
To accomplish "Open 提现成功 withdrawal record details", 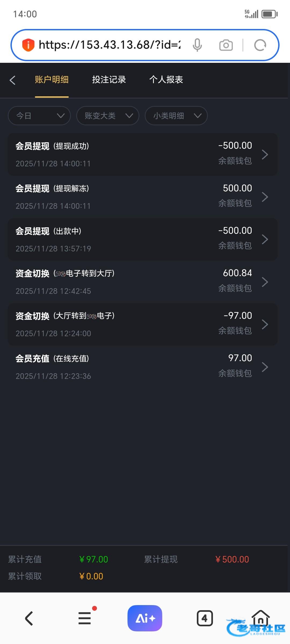I will [142, 155].
